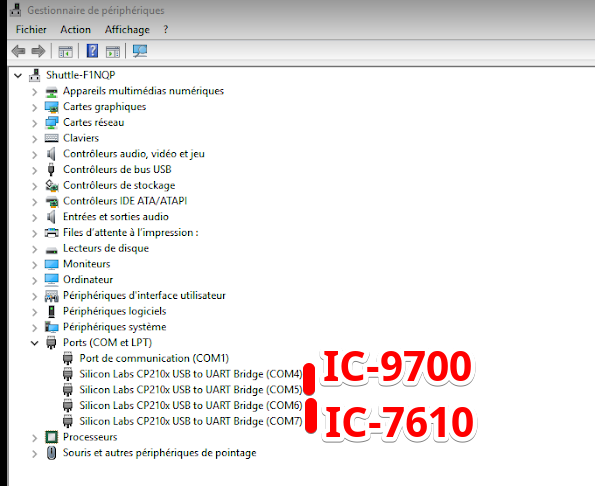Open the Affichage menu
Image resolution: width=595 pixels, height=486 pixels.
tap(127, 29)
